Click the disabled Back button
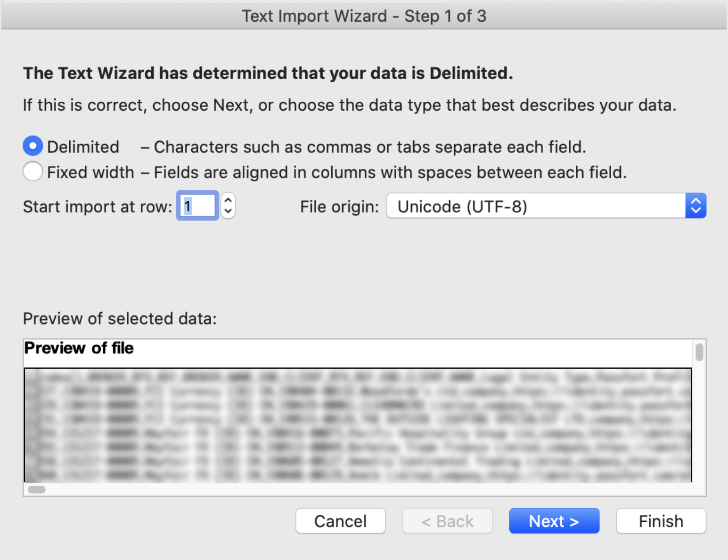The height and width of the screenshot is (560, 728). point(447,521)
